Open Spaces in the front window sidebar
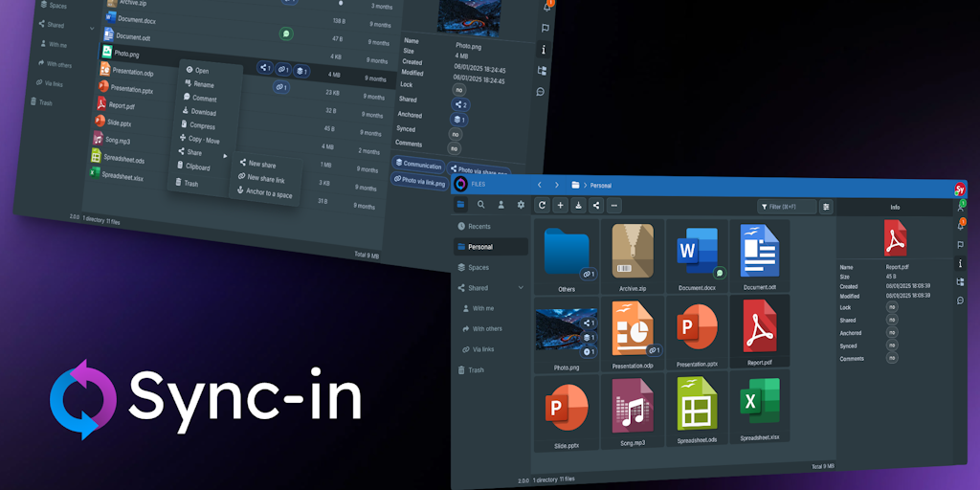Viewport: 980px width, 490px height. [491, 268]
